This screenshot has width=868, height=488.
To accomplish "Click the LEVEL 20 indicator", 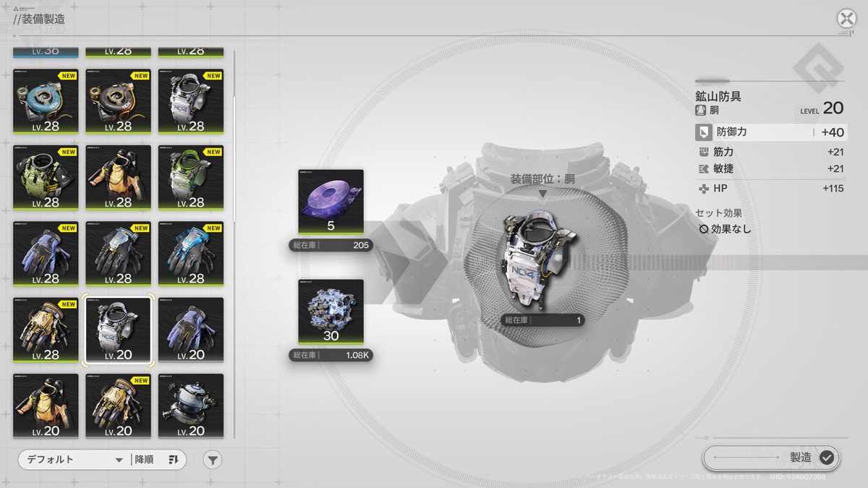I will coord(822,108).
